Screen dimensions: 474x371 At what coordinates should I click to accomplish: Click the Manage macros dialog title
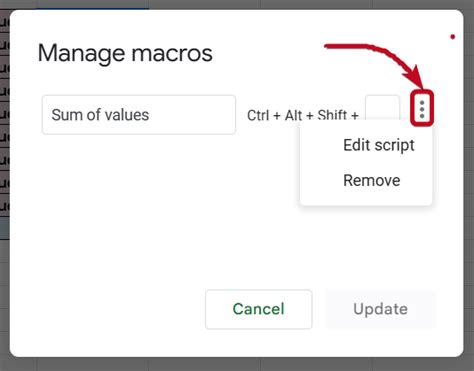125,53
